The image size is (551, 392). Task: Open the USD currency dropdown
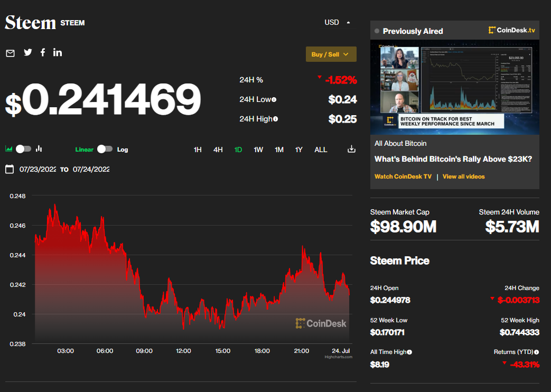(x=337, y=22)
